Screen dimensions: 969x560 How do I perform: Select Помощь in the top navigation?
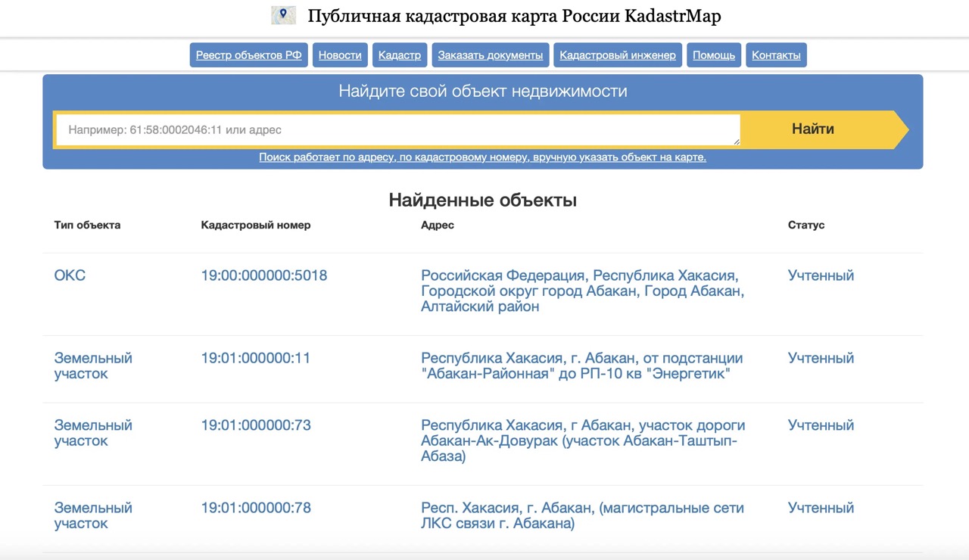click(x=713, y=55)
